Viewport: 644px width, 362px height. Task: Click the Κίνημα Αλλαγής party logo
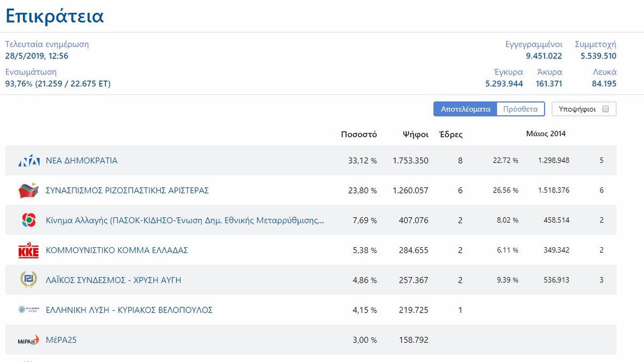28,220
